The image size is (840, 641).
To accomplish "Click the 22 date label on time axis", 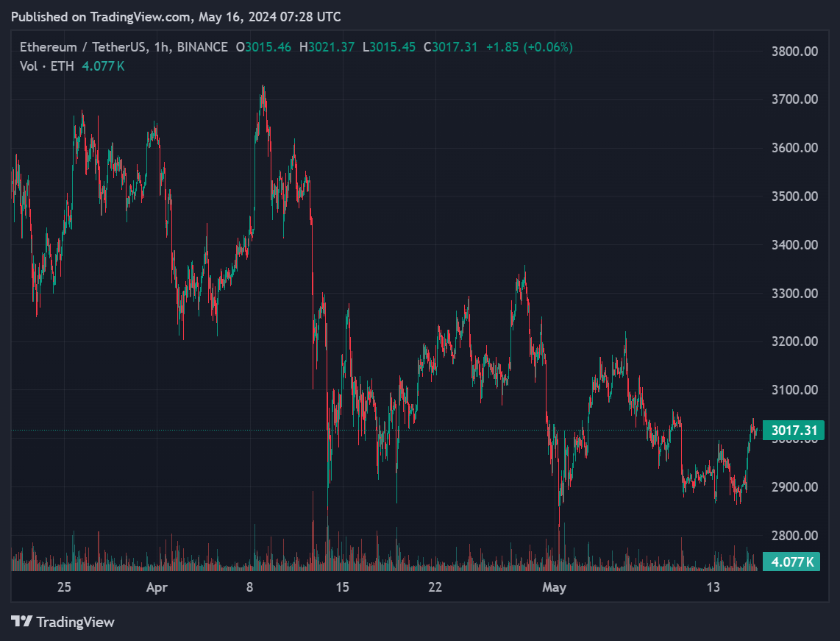I will 435,587.
